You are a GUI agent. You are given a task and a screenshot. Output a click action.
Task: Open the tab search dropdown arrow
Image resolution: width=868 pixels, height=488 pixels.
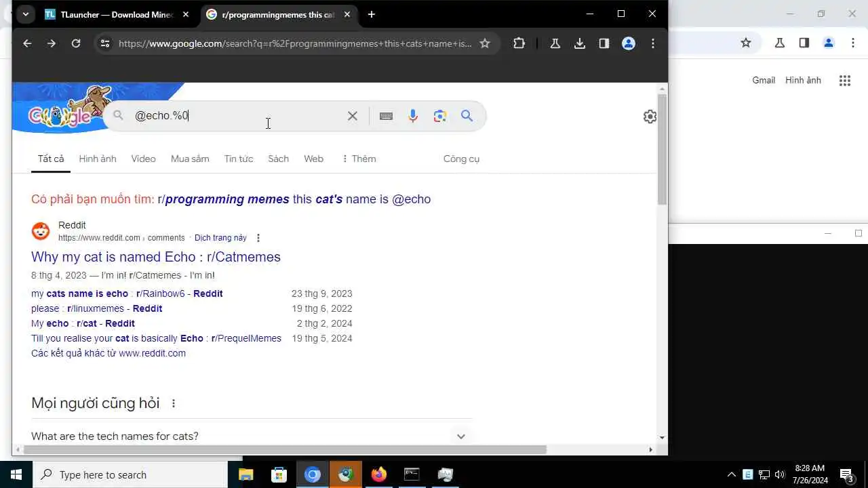(25, 14)
